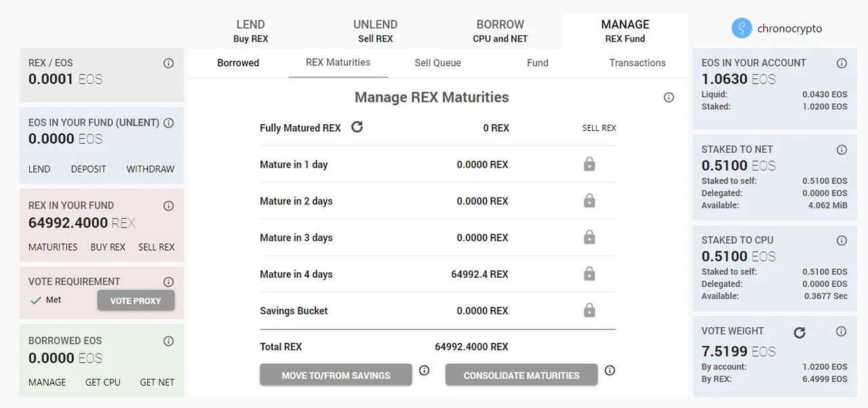Switch to the Sell Queue sub-tab
868x408 pixels.
(x=438, y=63)
